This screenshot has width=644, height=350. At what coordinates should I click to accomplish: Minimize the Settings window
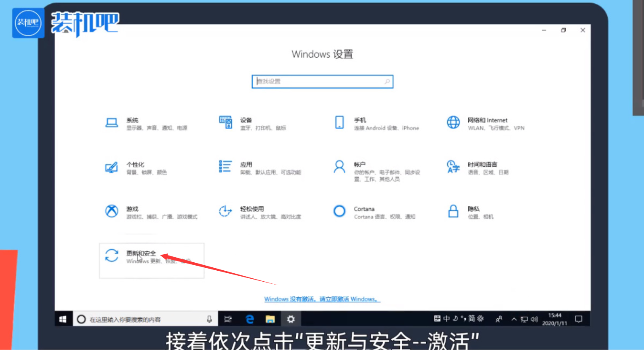tap(544, 30)
